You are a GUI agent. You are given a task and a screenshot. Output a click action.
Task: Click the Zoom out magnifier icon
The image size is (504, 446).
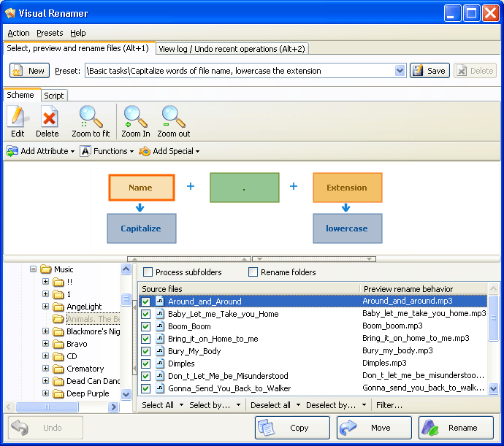tap(173, 117)
